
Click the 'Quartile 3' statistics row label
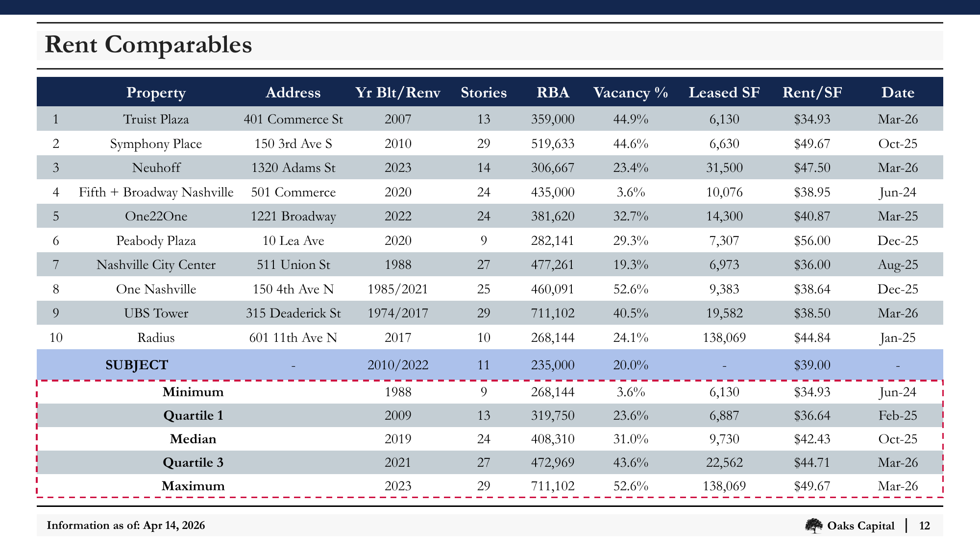click(x=193, y=462)
